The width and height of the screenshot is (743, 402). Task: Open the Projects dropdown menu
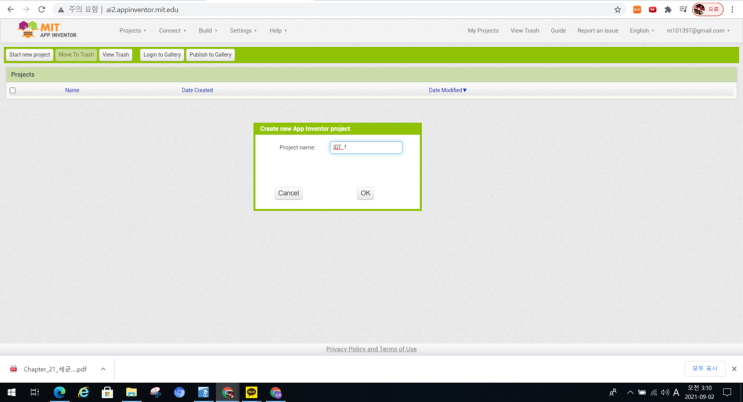(x=133, y=30)
